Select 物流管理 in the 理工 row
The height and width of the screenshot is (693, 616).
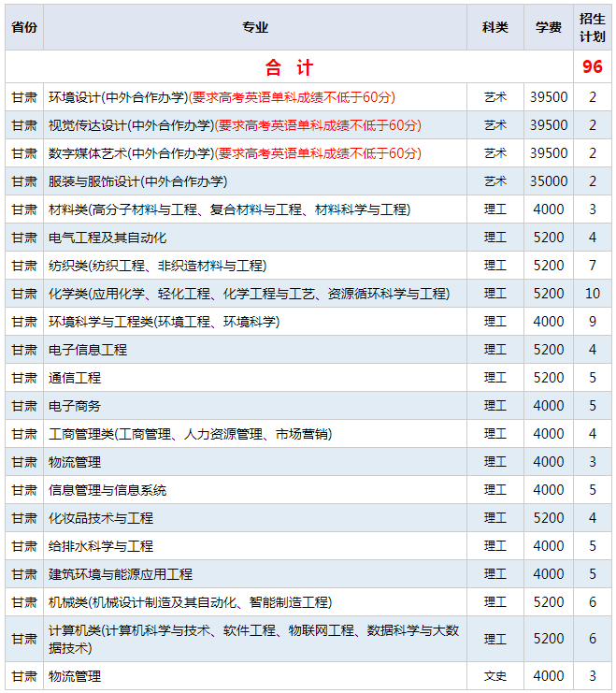coord(255,462)
